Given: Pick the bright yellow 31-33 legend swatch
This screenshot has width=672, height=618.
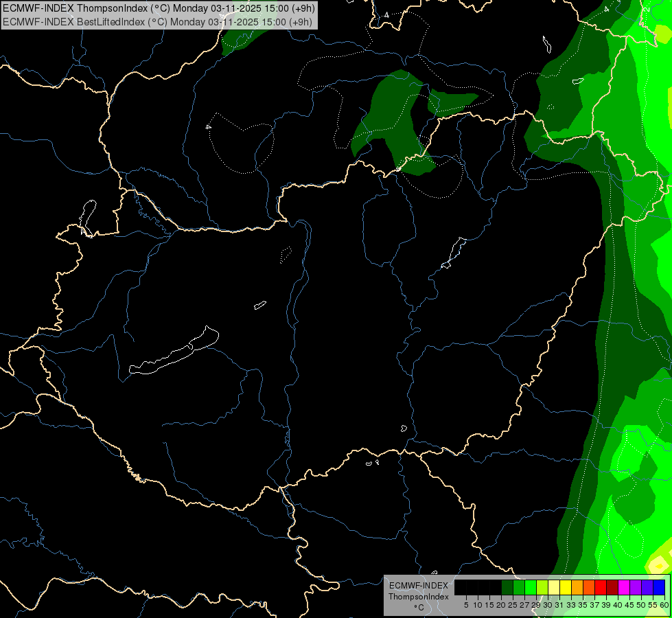Looking at the screenshot, I should pyautogui.click(x=566, y=587).
